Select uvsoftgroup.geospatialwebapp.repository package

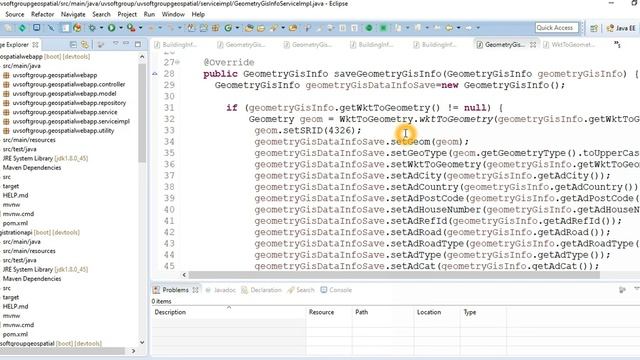tap(69, 103)
